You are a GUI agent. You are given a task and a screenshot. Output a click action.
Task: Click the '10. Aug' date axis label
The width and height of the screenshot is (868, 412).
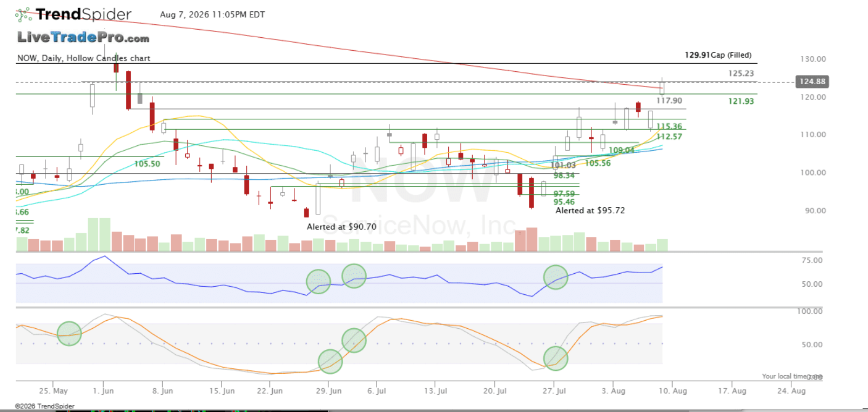[673, 391]
